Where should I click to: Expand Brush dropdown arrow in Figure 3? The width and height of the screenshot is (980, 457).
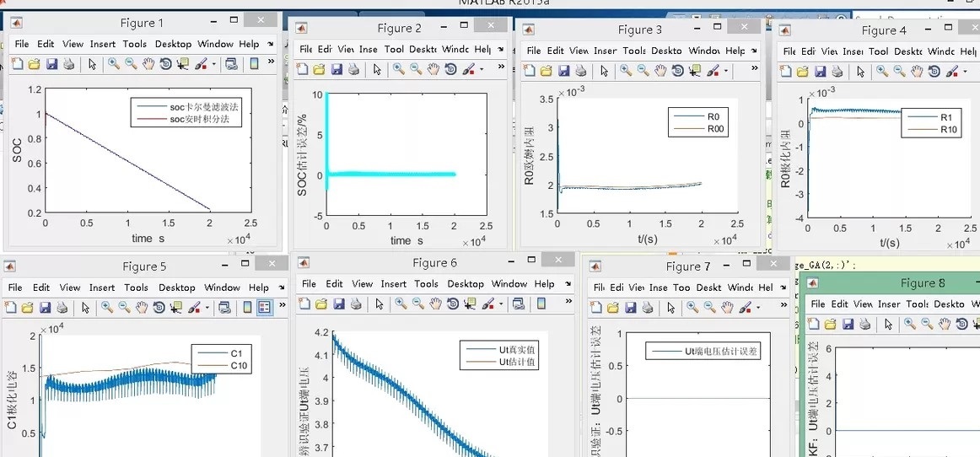click(726, 72)
